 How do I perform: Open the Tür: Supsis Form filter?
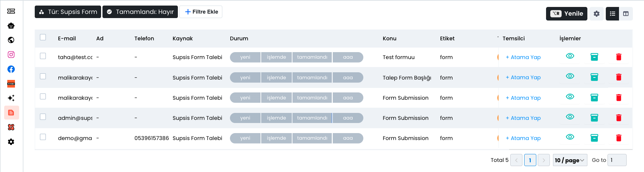(68, 12)
